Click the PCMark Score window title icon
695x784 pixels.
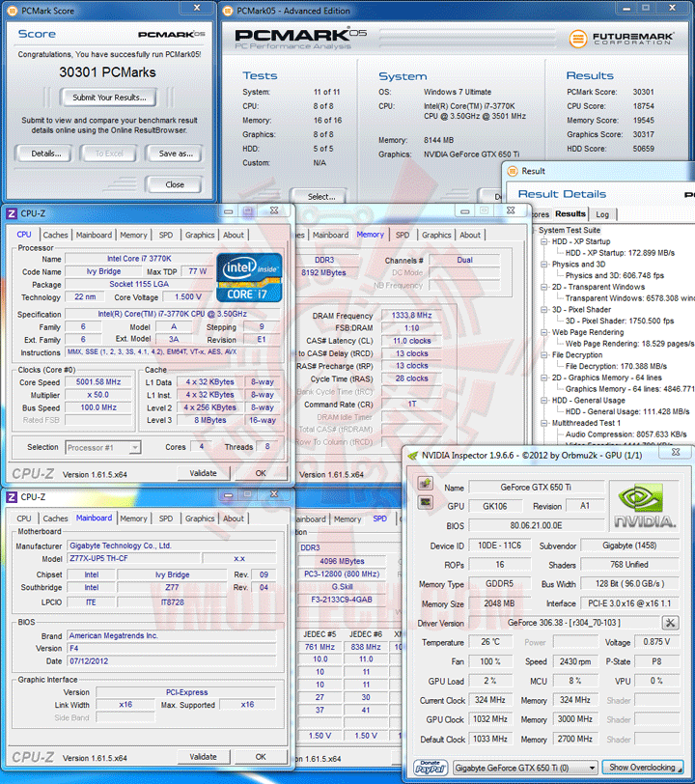(13, 11)
